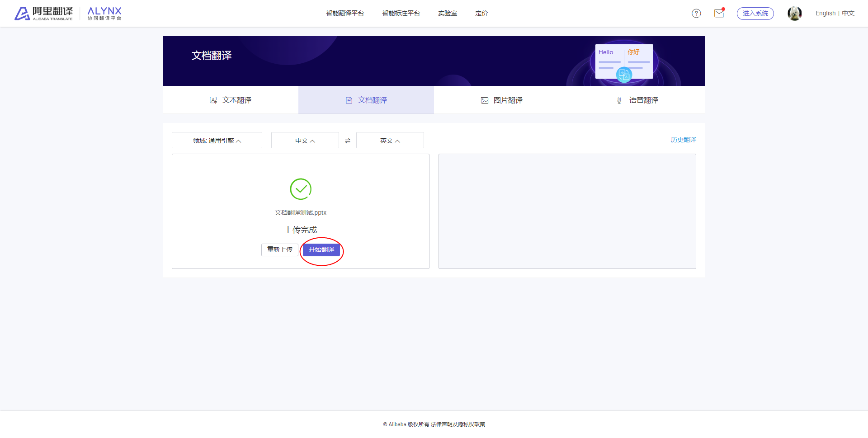This screenshot has width=868, height=438.
Task: Click the green upload success checkmark
Action: tap(301, 189)
